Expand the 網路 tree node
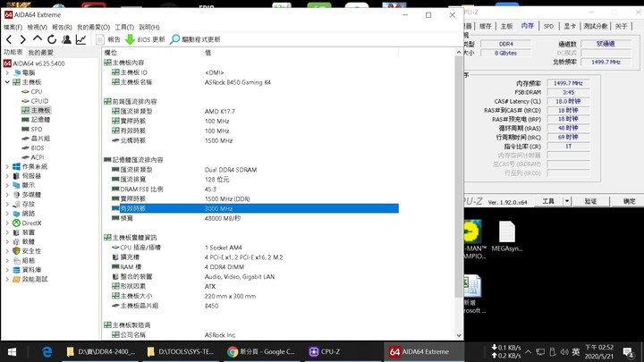The width and height of the screenshot is (644, 362). 7,214
